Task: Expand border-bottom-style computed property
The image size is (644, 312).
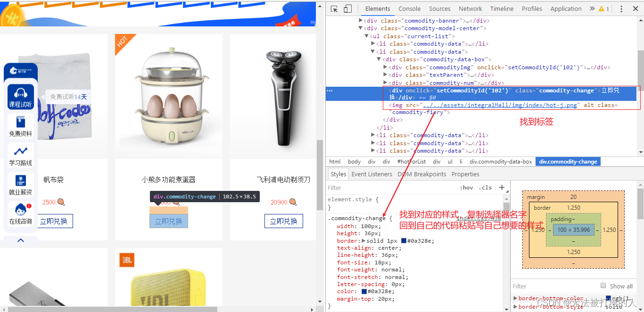Action: point(515,307)
